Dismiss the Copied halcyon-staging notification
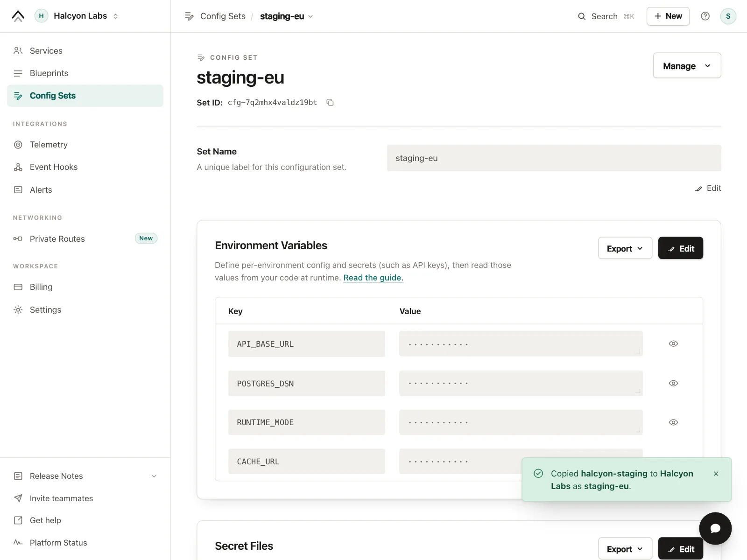This screenshot has height=560, width=747. pos(716,474)
